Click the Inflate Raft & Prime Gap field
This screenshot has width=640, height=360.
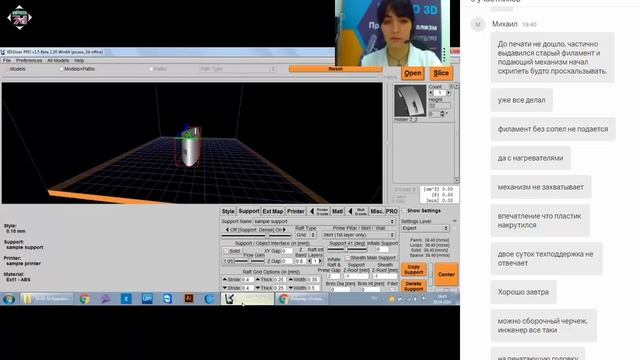(333, 276)
